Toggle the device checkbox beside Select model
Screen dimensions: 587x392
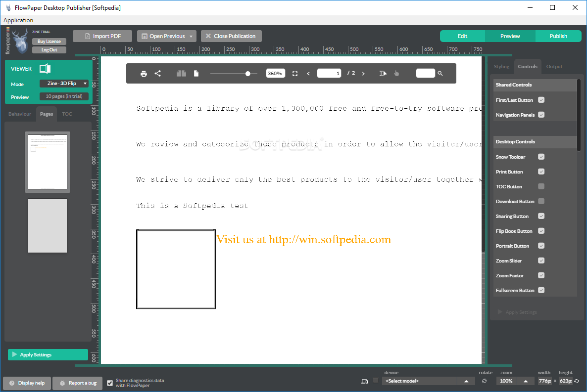[x=376, y=381]
